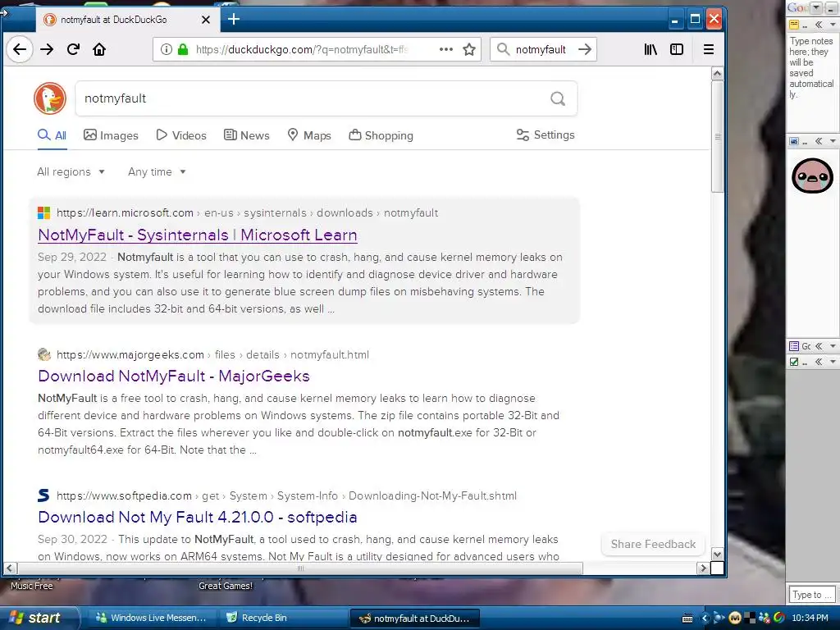Open NotMyFault Sysinternals Microsoft Learn link
Viewport: 840px width, 630px height.
pyautogui.click(x=198, y=235)
